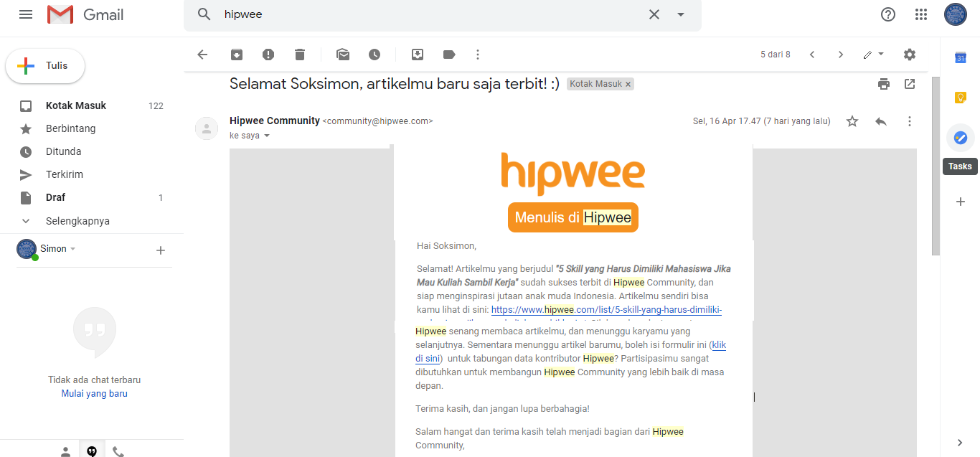Mark email as unread
Viewport: 980px width, 457px height.
[x=343, y=55]
